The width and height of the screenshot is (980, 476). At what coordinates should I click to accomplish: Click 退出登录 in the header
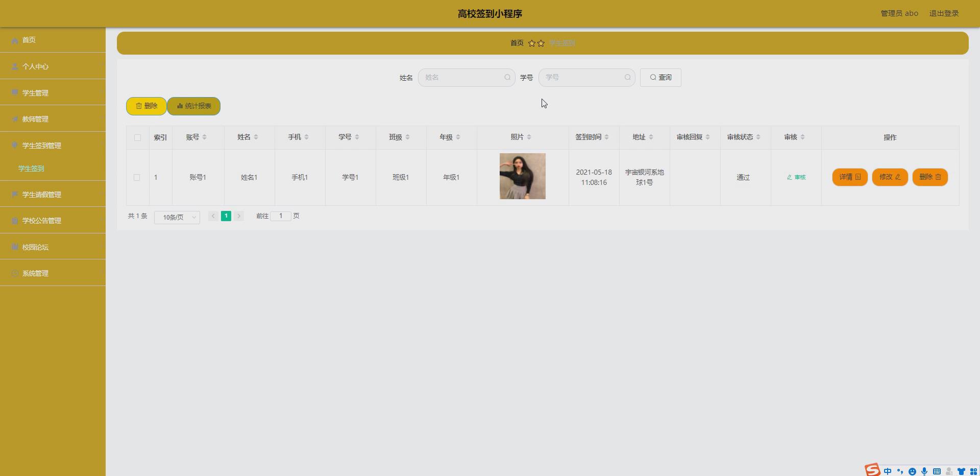(944, 13)
